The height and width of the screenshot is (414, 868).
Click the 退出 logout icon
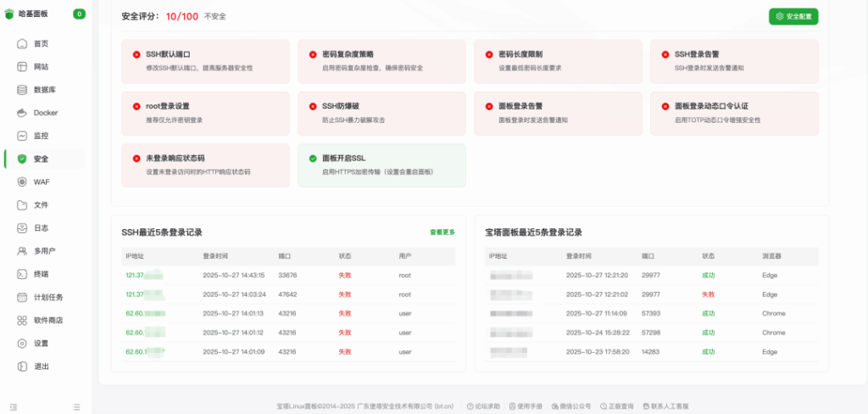[23, 366]
